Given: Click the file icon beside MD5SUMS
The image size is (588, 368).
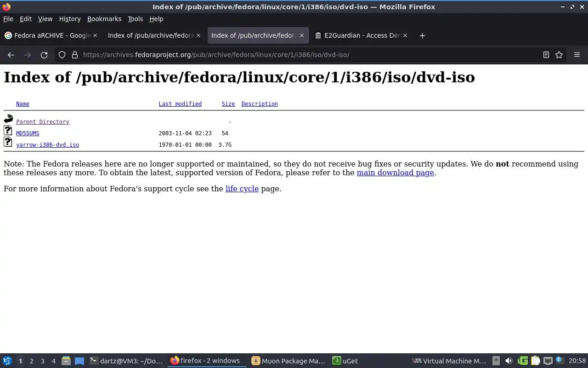Looking at the screenshot, I should pyautogui.click(x=8, y=131).
